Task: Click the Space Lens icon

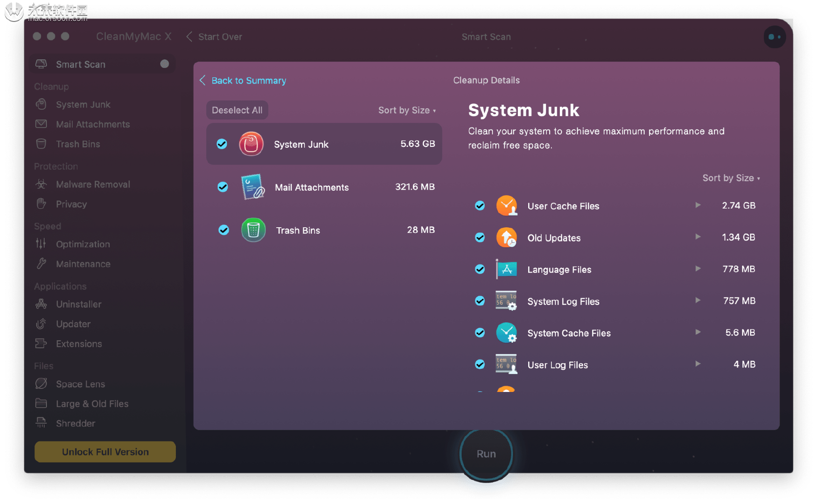Action: [x=41, y=384]
